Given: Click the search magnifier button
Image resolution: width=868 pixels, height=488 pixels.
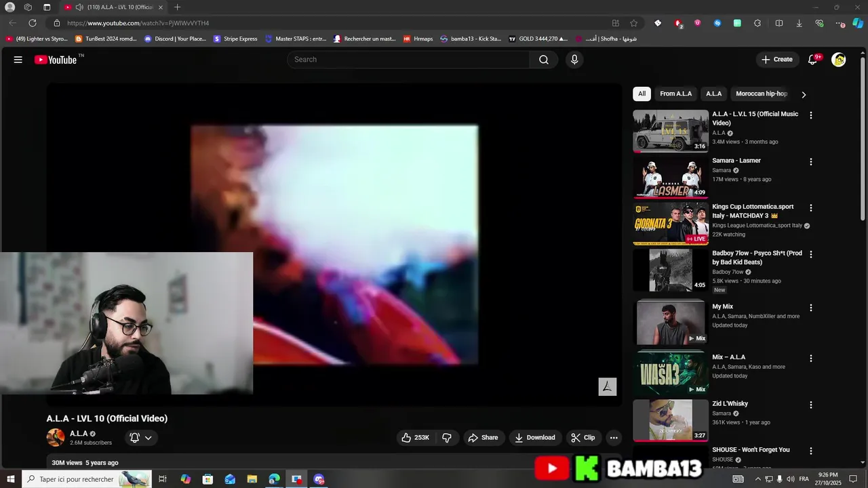Looking at the screenshot, I should (544, 60).
